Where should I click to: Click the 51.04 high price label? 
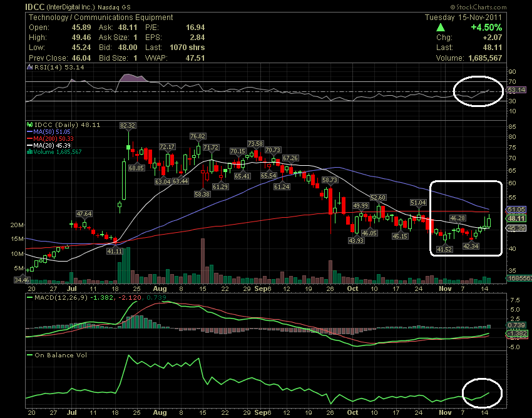(x=418, y=203)
